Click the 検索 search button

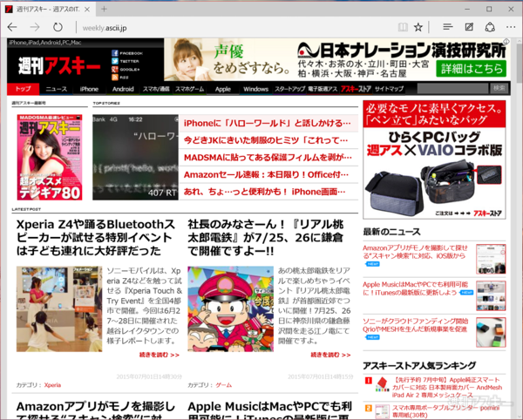tap(499, 89)
